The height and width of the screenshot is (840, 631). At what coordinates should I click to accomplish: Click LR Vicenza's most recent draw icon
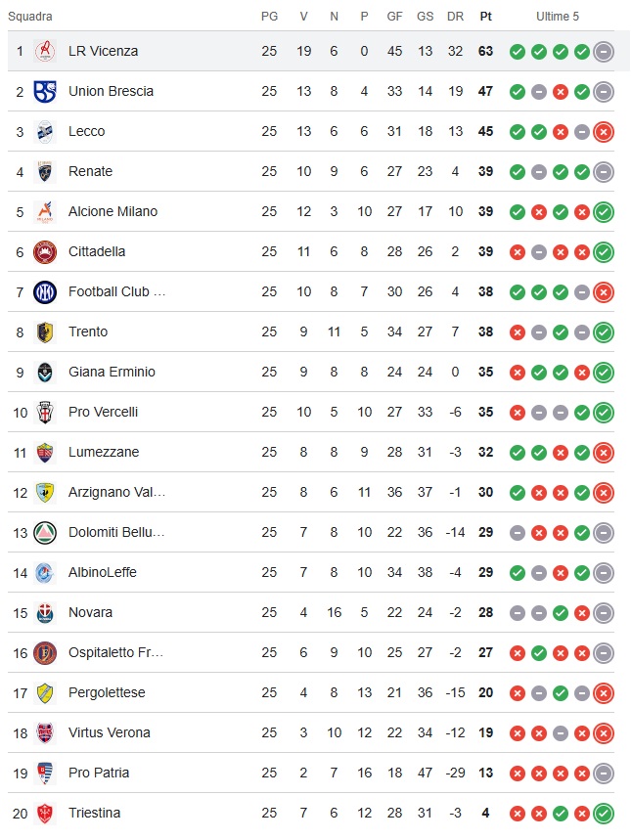click(604, 52)
